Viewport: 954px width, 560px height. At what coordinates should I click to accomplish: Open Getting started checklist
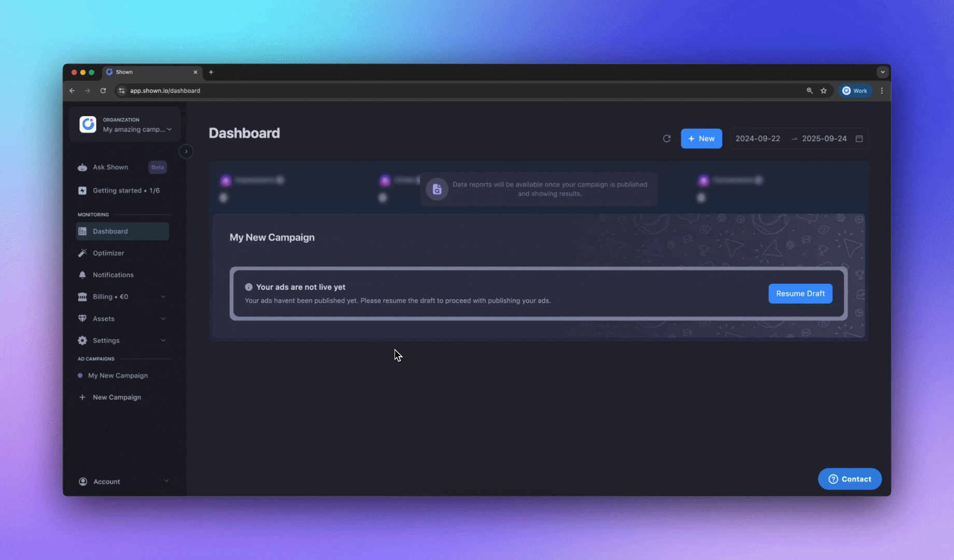click(x=126, y=190)
